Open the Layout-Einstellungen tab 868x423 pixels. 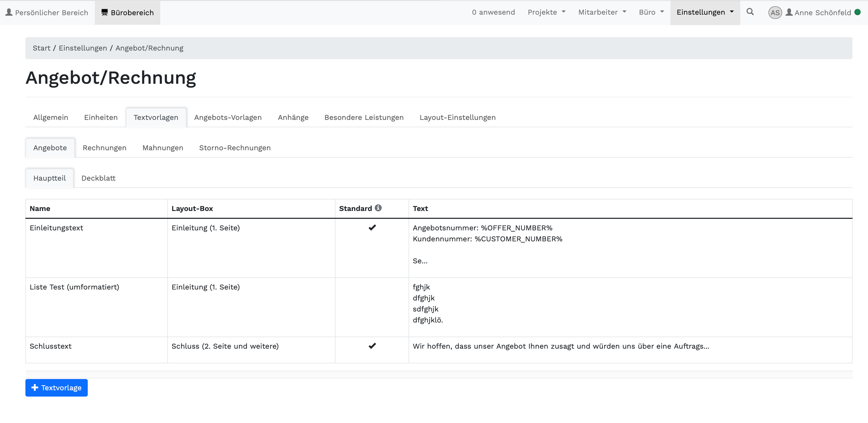coord(457,118)
